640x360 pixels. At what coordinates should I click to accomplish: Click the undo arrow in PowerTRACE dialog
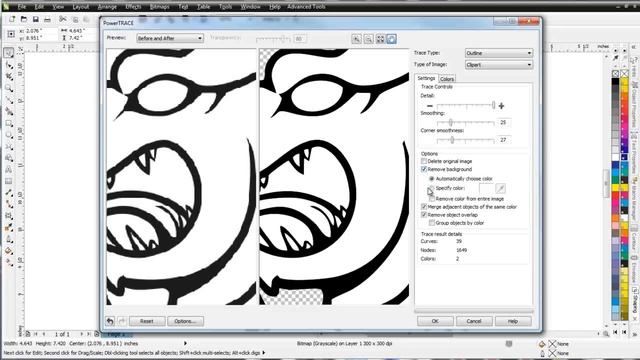(110, 321)
